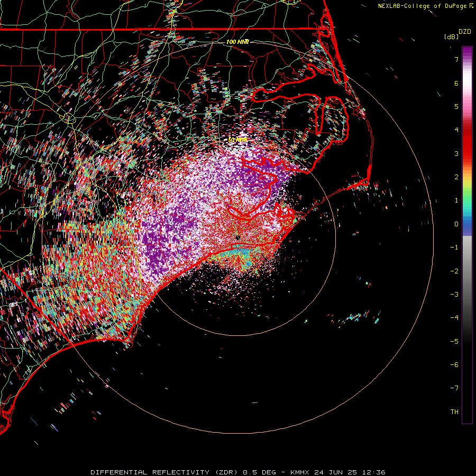The width and height of the screenshot is (476, 476).
Task: Click the KMHX radar site marker at the ring center
Action: point(237,237)
